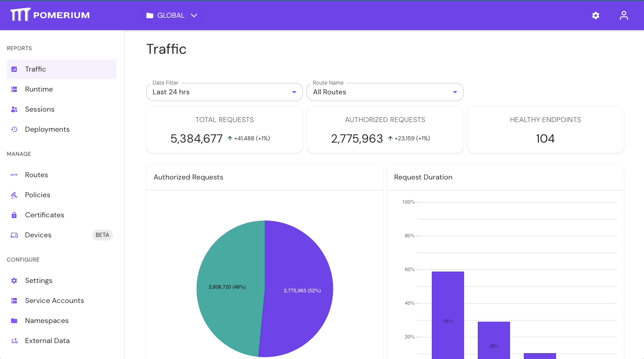644x359 pixels.
Task: Open the Namespaces page
Action: (46, 320)
